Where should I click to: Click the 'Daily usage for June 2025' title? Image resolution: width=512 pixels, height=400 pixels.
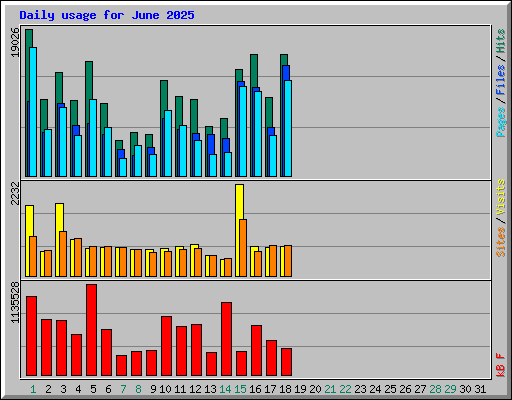107,15
